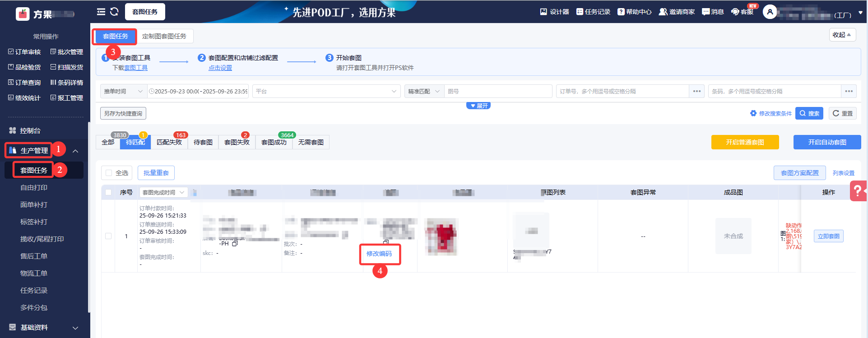Open 报工管理 shortcut
Screen dimensions: 868x338
(x=67, y=98)
